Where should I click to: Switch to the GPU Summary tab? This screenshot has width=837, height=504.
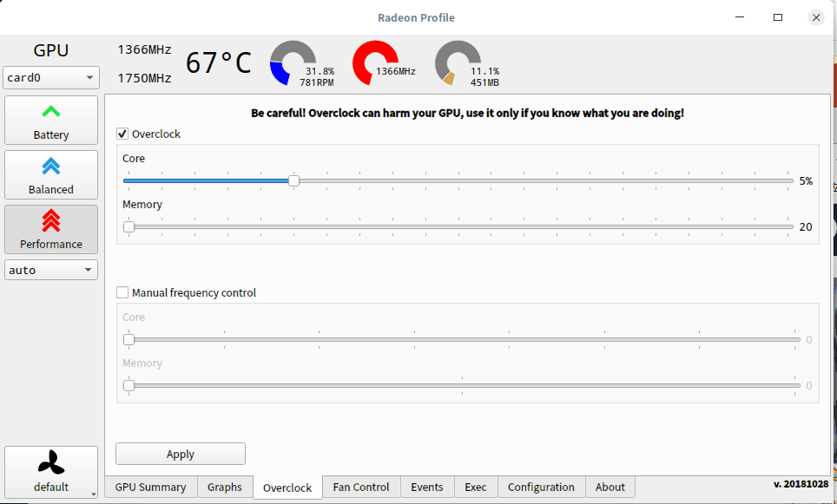[x=150, y=487]
